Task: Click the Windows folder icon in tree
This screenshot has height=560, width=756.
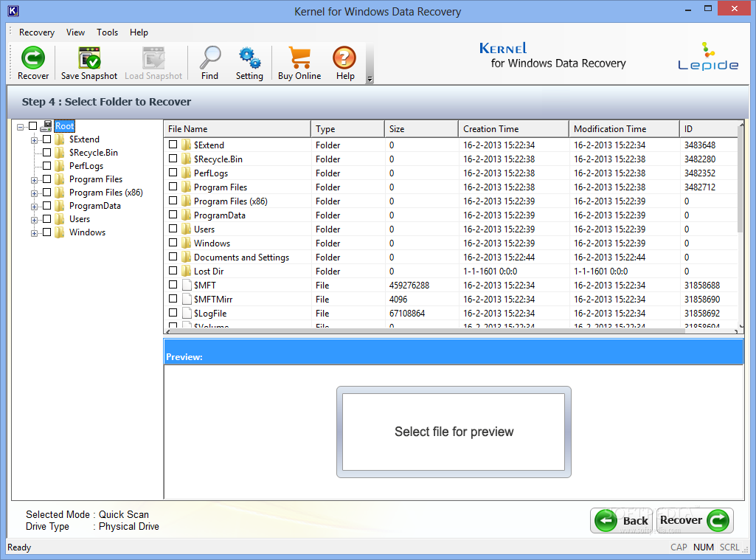Action: coord(59,232)
